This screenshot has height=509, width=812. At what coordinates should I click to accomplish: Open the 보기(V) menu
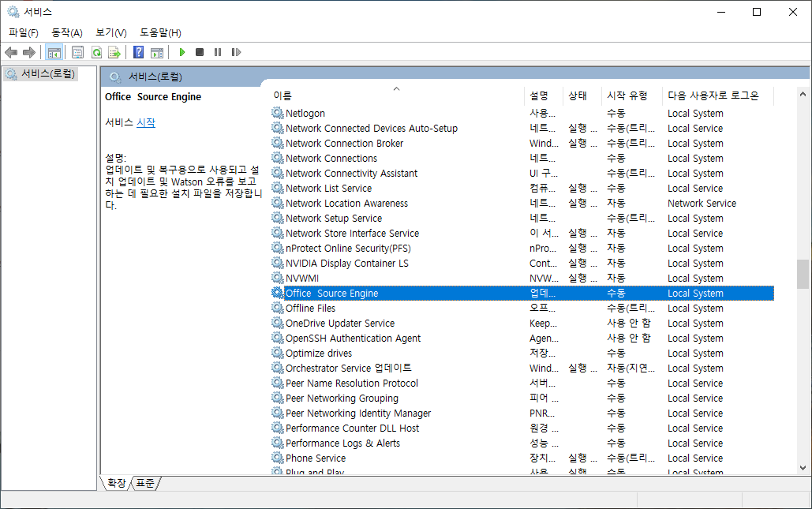pos(110,32)
